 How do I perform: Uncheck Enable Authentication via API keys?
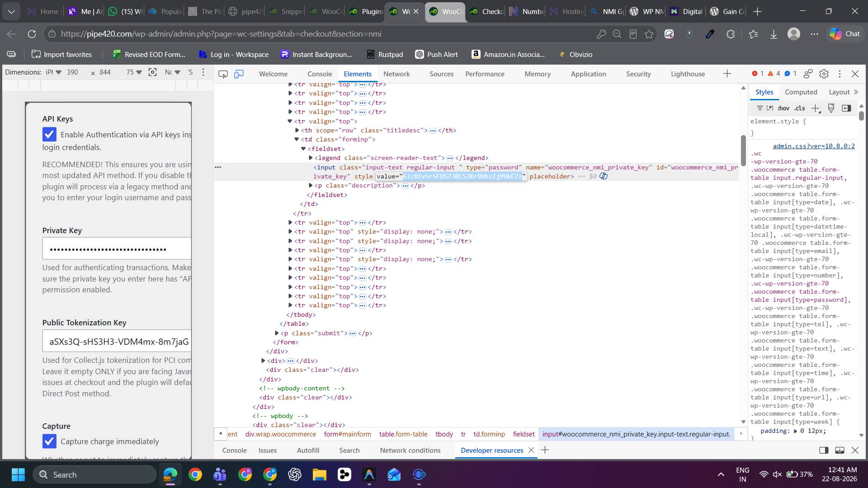pyautogui.click(x=49, y=134)
